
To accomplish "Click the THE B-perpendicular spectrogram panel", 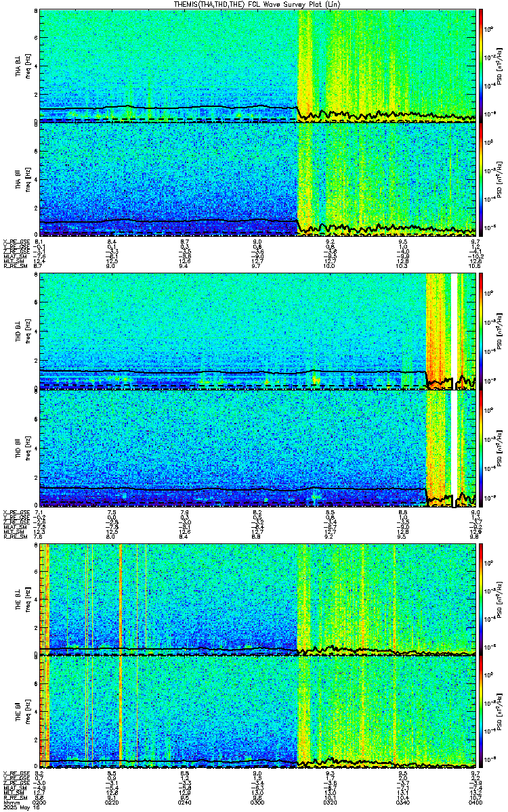I will (x=257, y=599).
